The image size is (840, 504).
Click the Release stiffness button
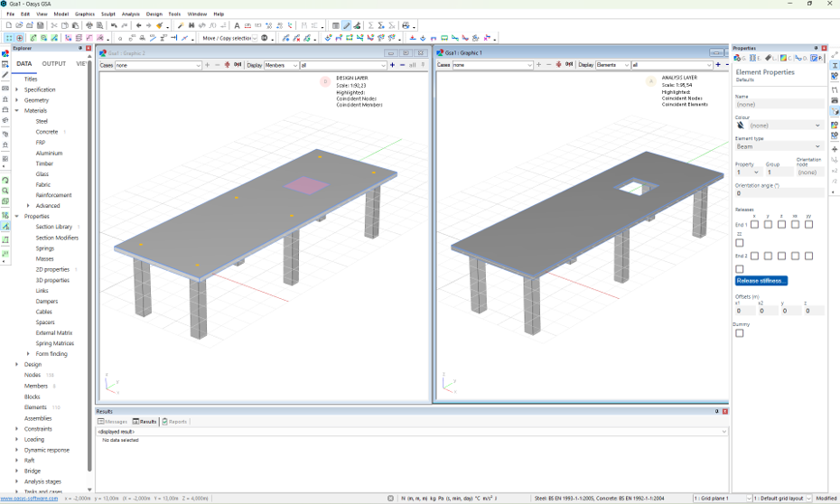(x=761, y=281)
